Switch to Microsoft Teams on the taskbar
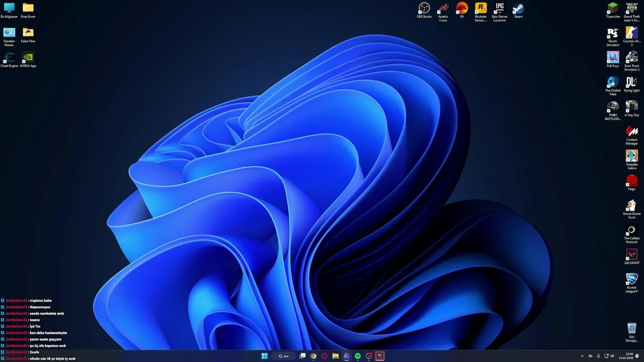This screenshot has height=362, width=644. point(347,356)
